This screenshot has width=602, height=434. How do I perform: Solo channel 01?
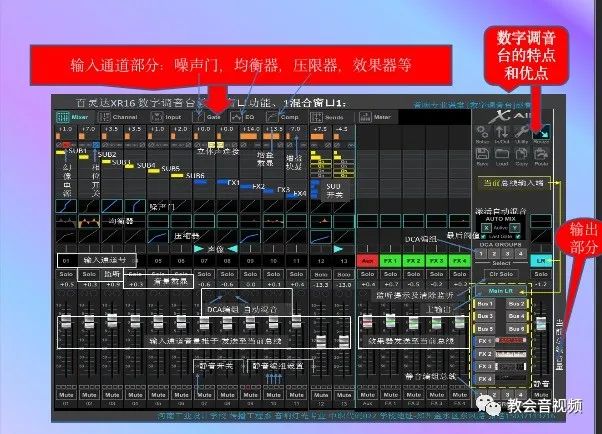pos(66,274)
